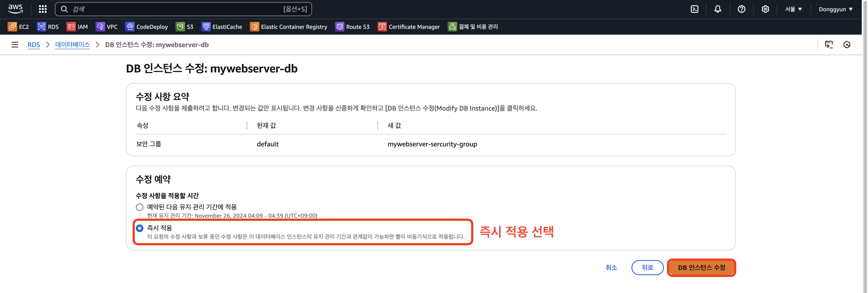This screenshot has height=293, width=868.
Task: Click the 새 값 column header
Action: 394,125
